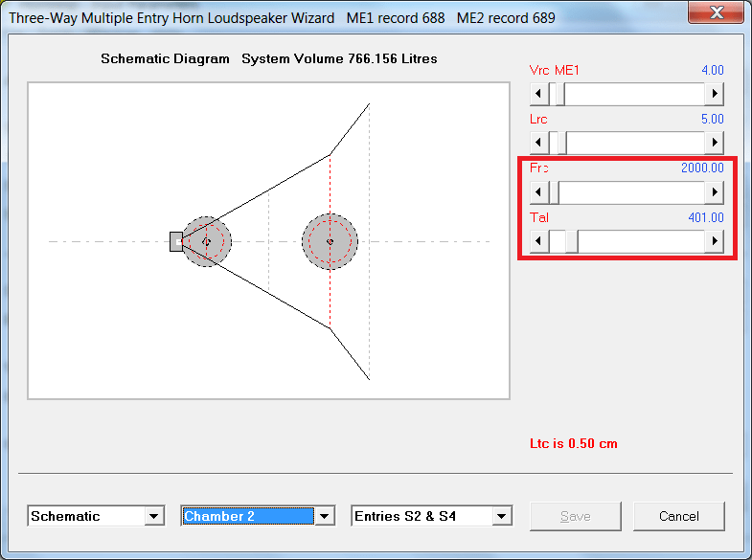Click the Tal value 401.00
This screenshot has width=752, height=560.
pyautogui.click(x=705, y=217)
